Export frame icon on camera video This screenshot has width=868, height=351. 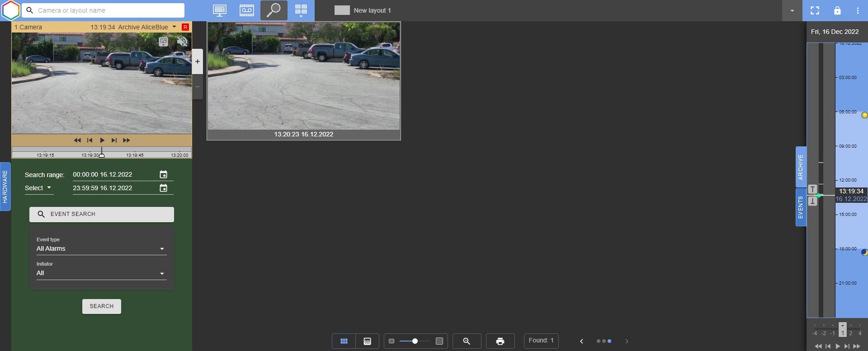163,42
